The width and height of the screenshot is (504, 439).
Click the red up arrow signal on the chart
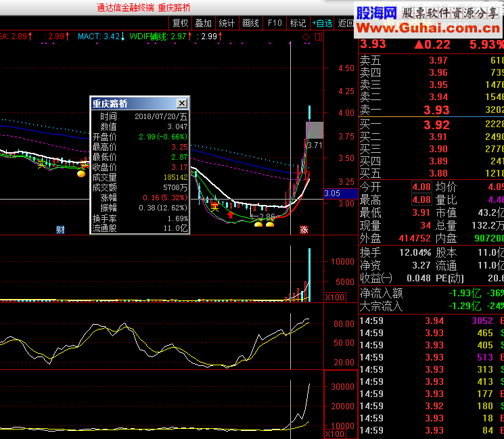point(231,214)
